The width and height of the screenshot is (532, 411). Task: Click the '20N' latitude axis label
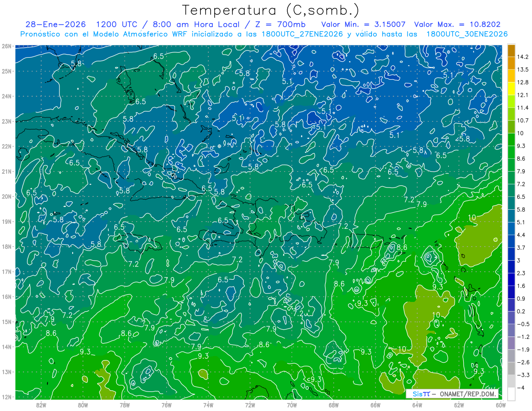[6, 196]
